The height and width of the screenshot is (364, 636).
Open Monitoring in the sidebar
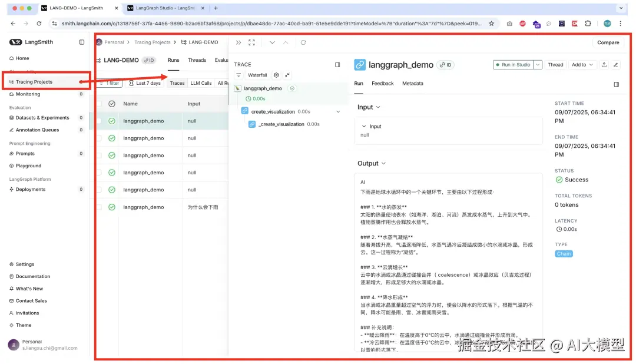28,94
